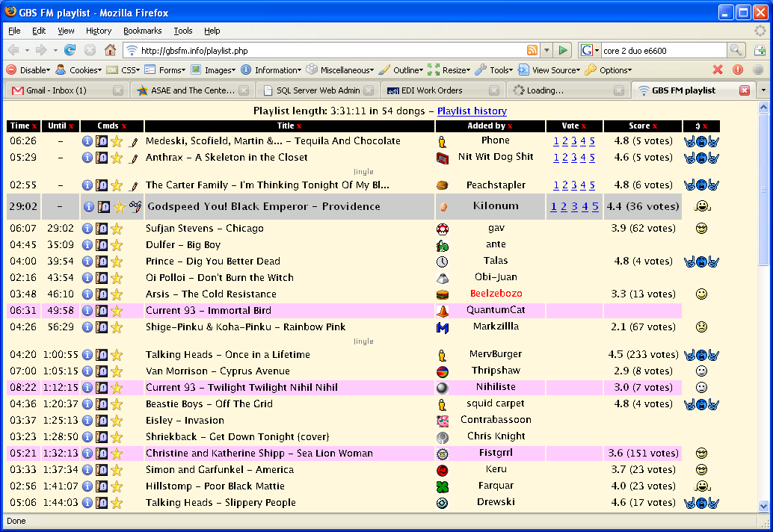Switch to the Gmail - Inbox (1) tab

coord(67,90)
